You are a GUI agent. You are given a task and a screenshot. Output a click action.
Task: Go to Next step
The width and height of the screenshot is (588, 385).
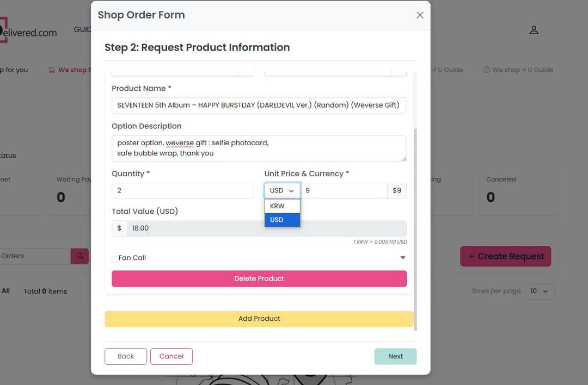(x=395, y=357)
